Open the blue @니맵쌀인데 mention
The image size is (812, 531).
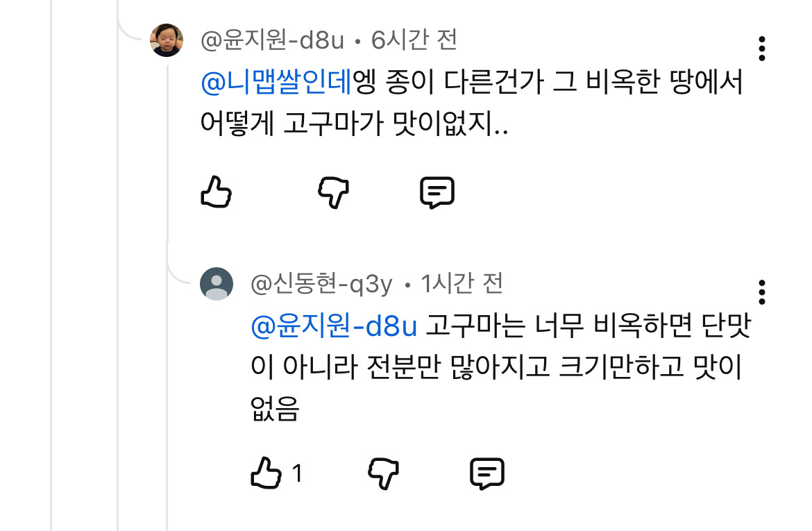276,82
